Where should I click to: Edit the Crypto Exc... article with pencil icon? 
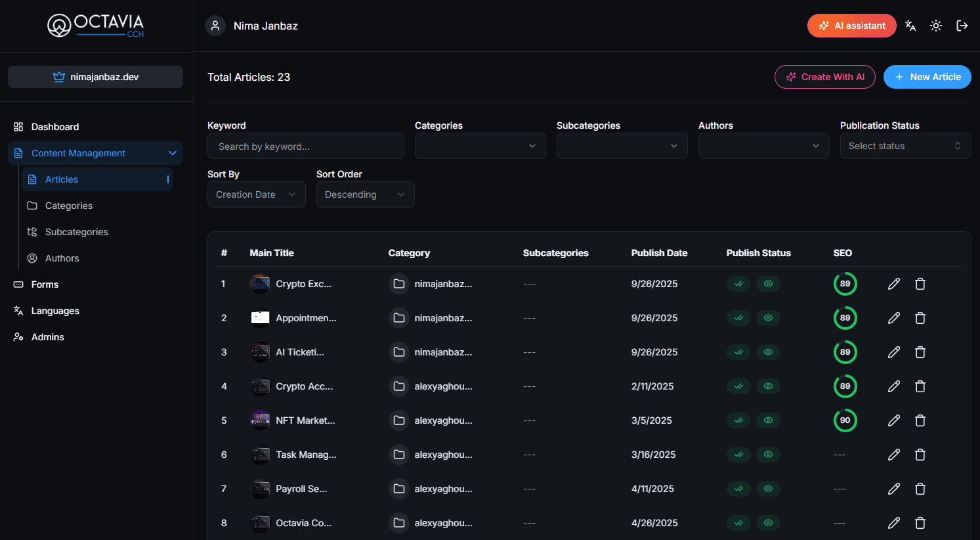click(894, 284)
